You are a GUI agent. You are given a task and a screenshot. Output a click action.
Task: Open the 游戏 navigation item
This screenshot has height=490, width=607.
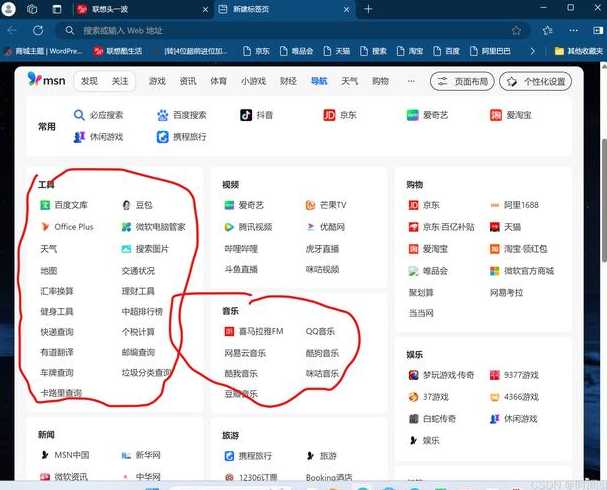[157, 81]
